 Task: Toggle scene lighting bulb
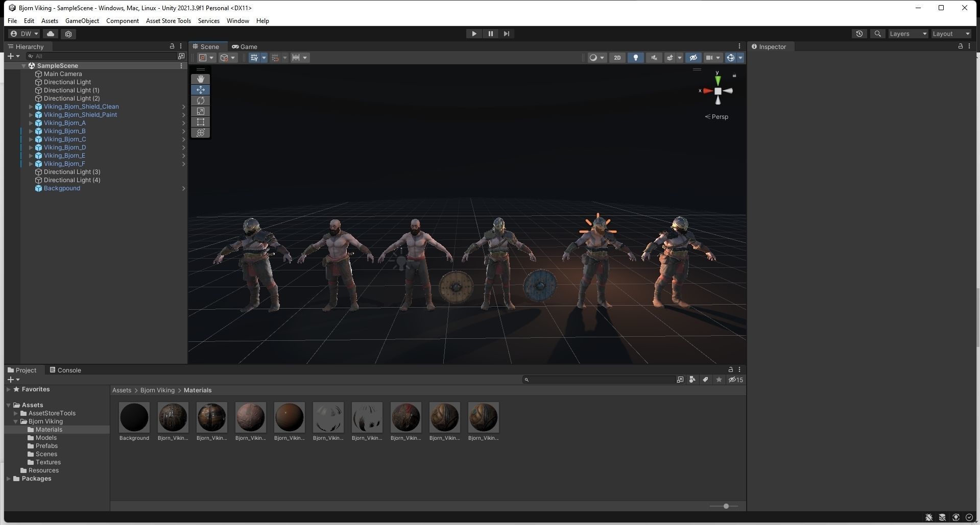point(635,58)
